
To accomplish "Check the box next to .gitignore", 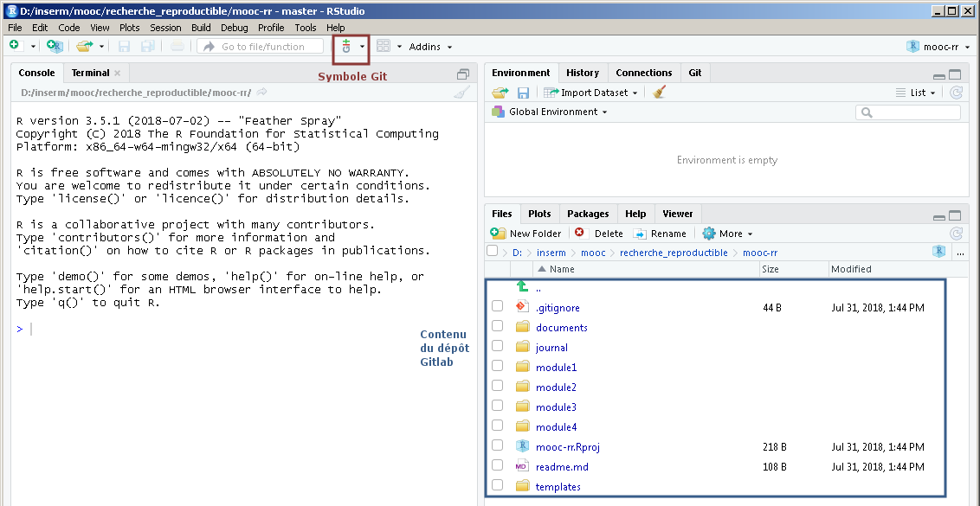I will point(497,307).
